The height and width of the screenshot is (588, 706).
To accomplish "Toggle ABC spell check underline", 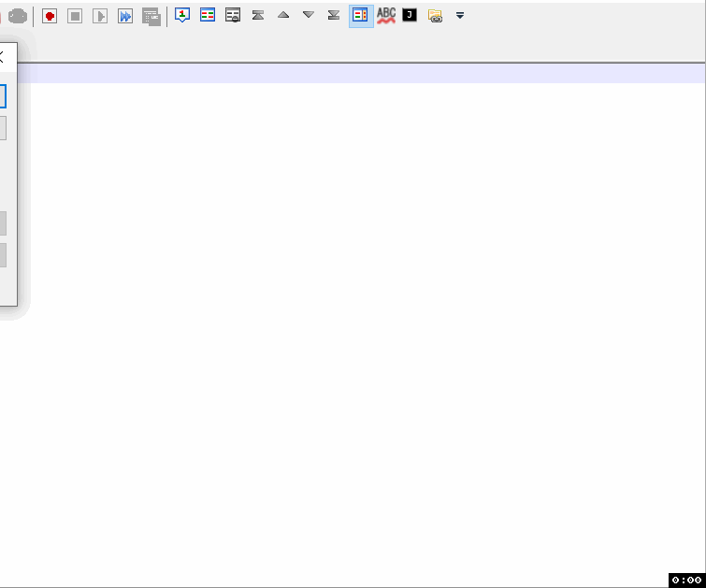I will tap(386, 15).
